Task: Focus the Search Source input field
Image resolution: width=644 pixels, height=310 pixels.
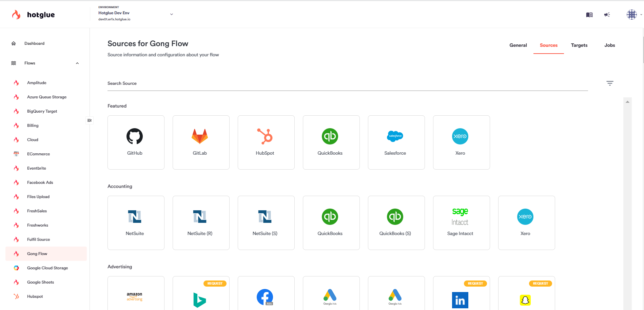Action: coord(348,83)
